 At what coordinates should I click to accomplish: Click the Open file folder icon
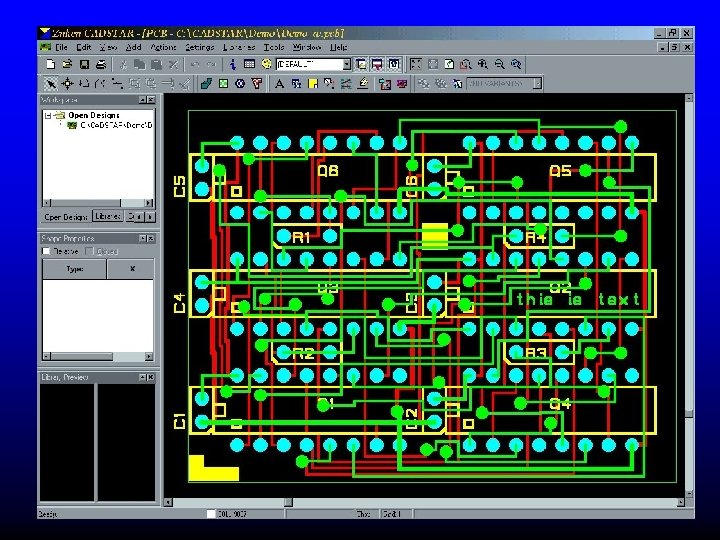68,64
